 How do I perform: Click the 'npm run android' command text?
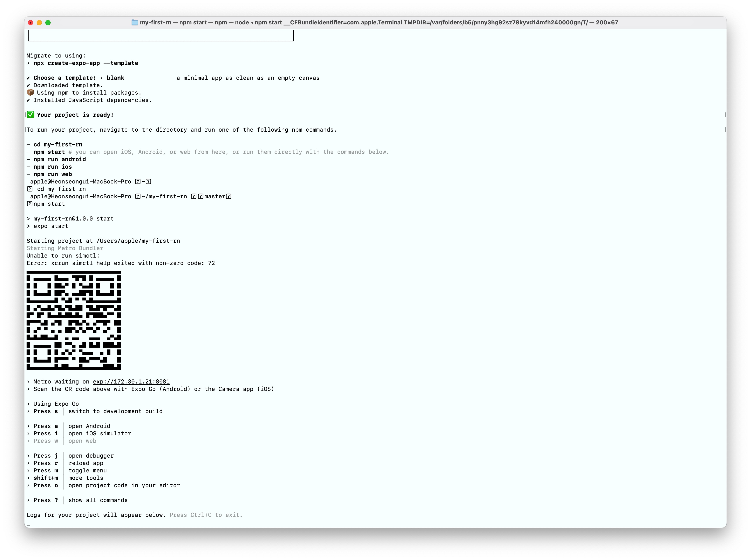pyautogui.click(x=59, y=159)
